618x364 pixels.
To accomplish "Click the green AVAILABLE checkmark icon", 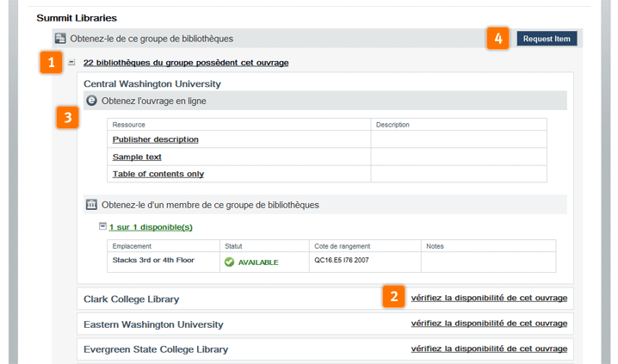I will click(x=230, y=262).
